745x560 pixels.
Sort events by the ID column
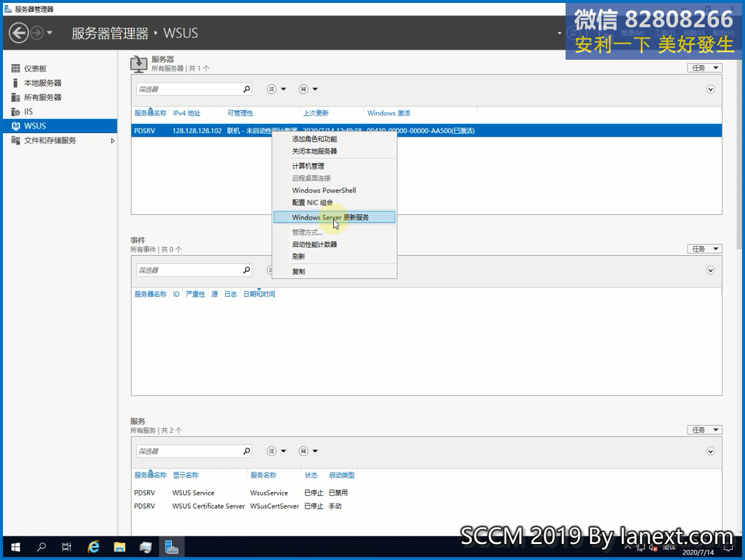point(176,294)
